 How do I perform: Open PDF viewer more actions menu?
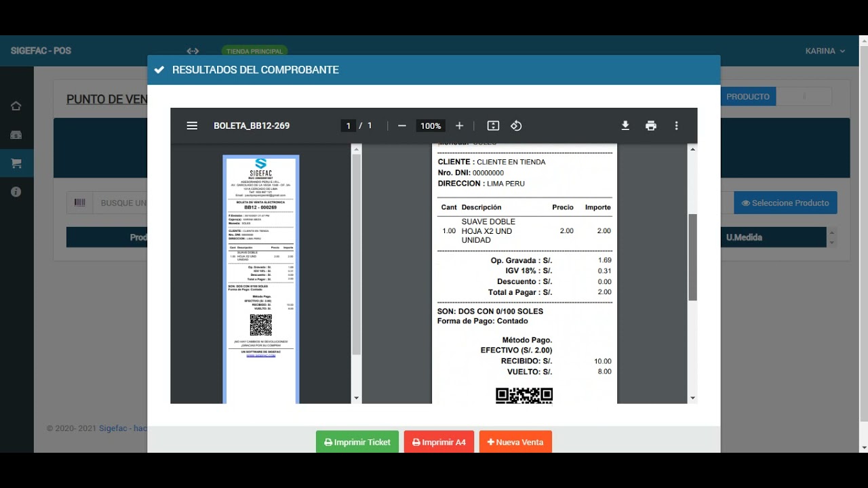(676, 125)
